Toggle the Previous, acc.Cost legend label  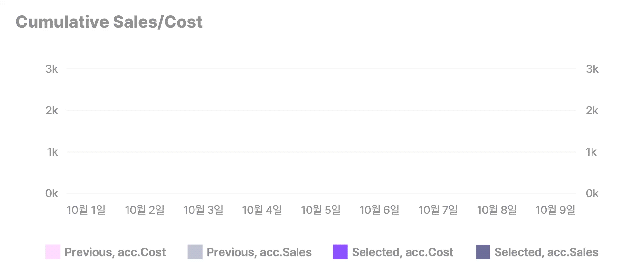115,252
